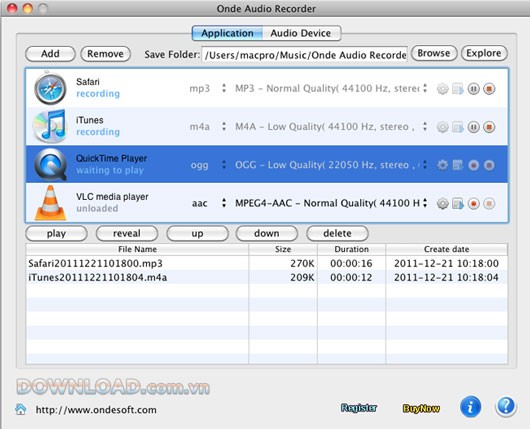
Task: Open settings gear for QuickTime Player row
Action: pos(442,165)
